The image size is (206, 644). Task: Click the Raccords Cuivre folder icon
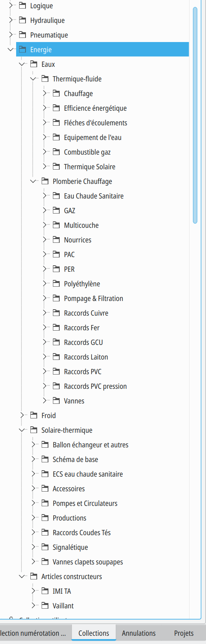click(x=56, y=313)
